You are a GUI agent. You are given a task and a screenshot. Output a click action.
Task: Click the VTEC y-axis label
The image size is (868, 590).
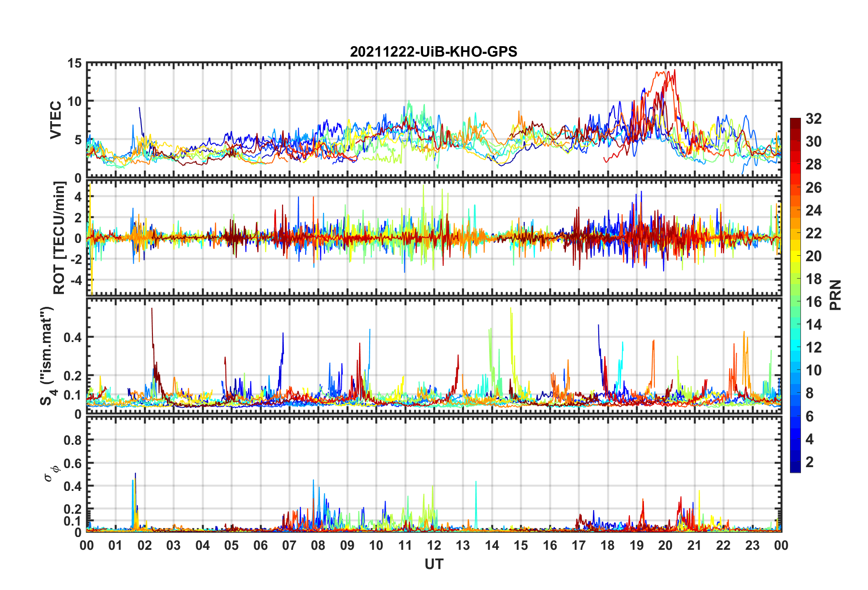pos(56,120)
